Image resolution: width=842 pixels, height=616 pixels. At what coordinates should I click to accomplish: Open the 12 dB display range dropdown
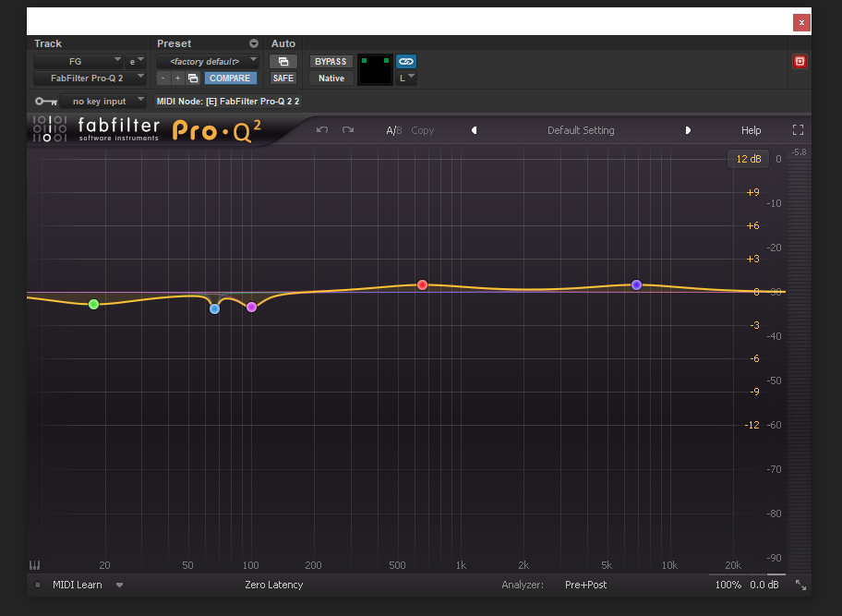(x=748, y=159)
